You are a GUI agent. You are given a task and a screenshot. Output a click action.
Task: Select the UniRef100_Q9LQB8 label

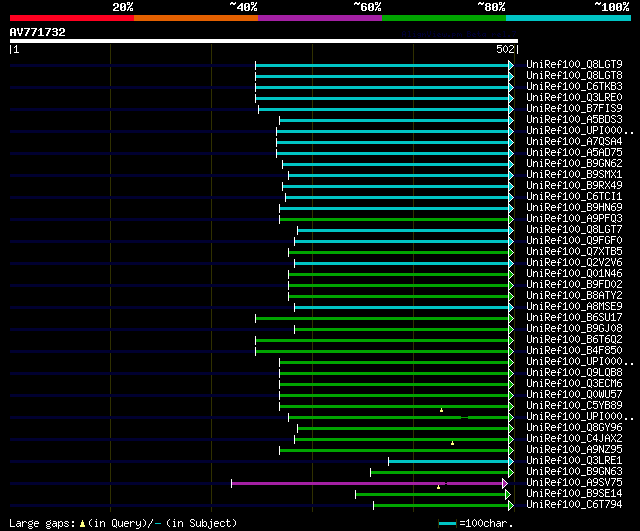click(574, 373)
